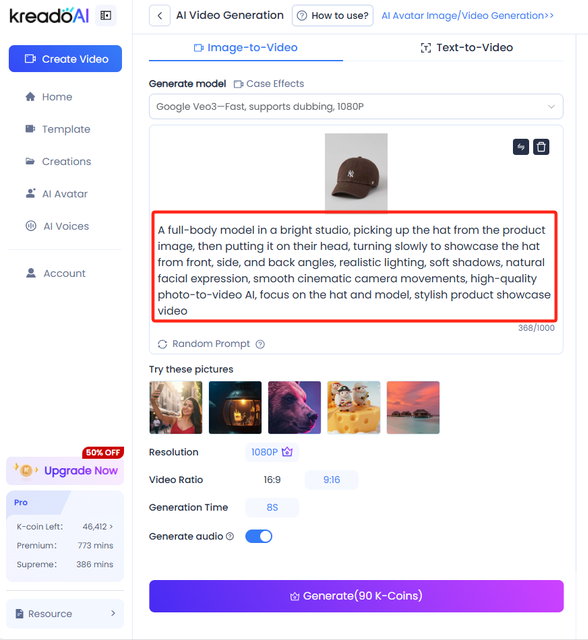Click the swap image icon next to the trash
588x640 pixels.
click(x=521, y=147)
